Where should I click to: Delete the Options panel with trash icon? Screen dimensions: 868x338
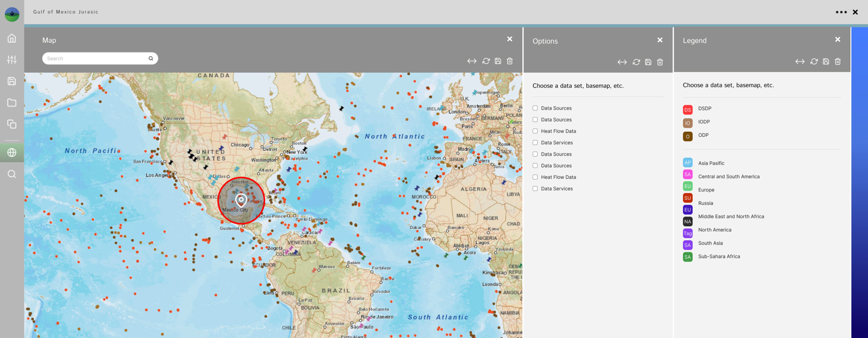(660, 62)
